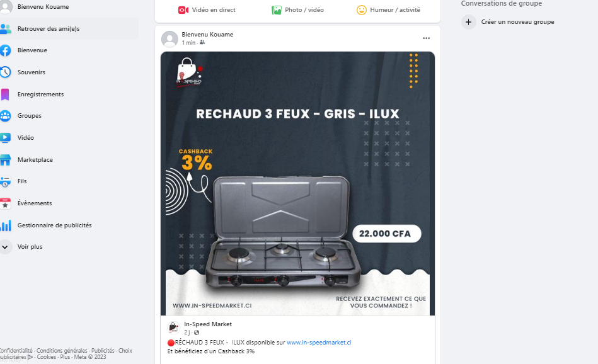Screen dimensions: 598x364
Task: Open the www.in-speedmarket.ci link
Action: click(319, 343)
